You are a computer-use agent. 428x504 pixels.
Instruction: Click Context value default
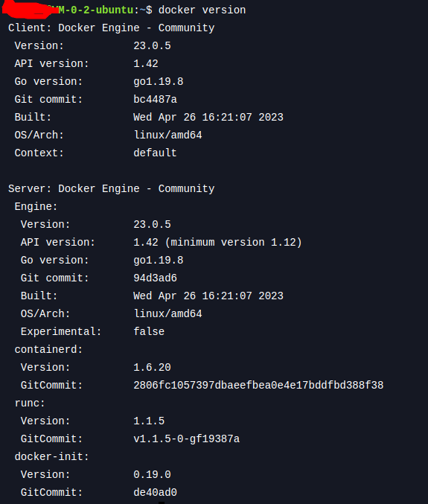(156, 153)
